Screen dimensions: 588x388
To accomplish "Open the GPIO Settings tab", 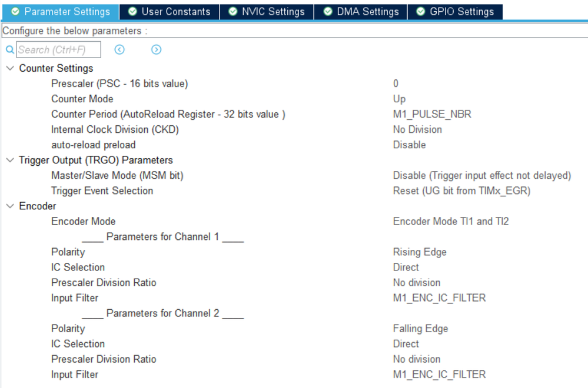I will tap(455, 12).
